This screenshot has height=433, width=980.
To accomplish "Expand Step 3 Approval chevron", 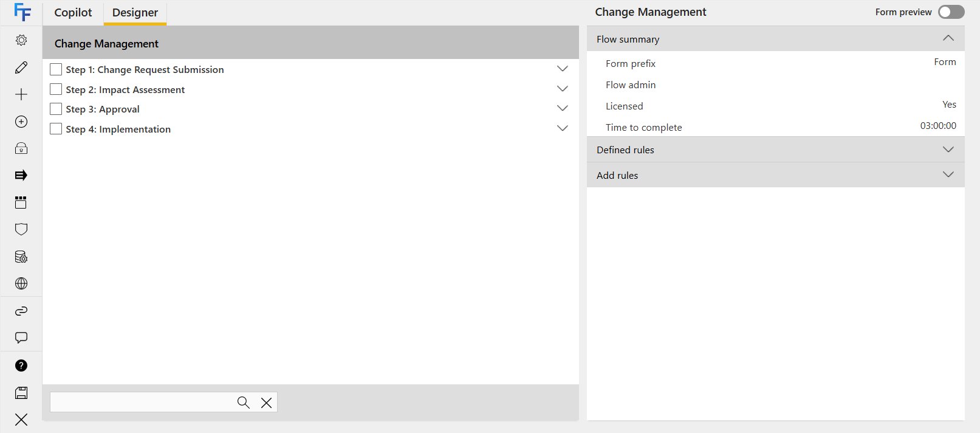I will (x=563, y=108).
